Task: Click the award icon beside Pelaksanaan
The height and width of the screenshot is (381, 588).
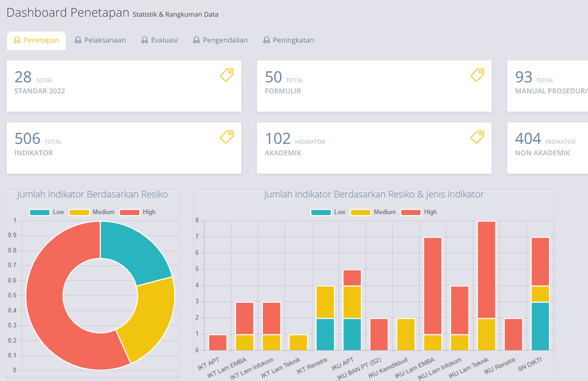Action: [x=78, y=40]
